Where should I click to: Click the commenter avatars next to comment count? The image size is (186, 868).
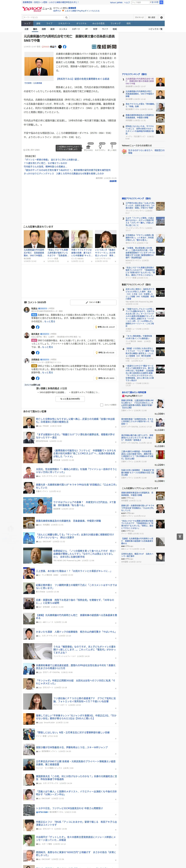click(53, 47)
